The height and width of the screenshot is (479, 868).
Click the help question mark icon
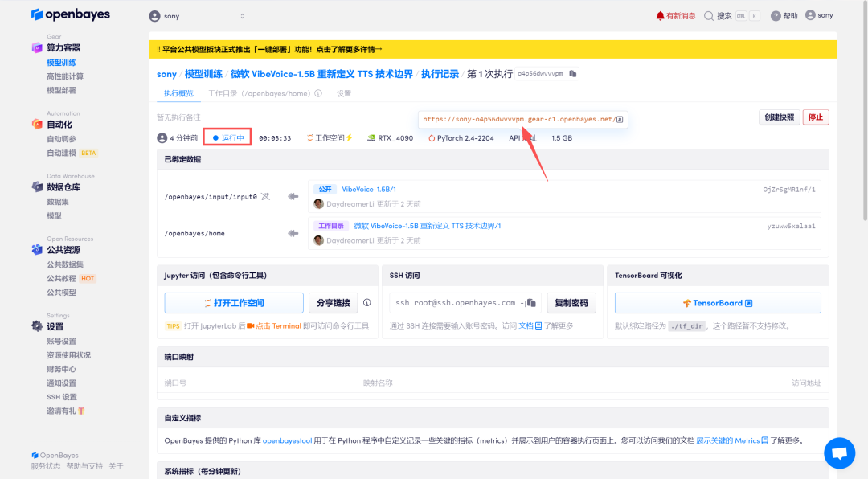776,16
